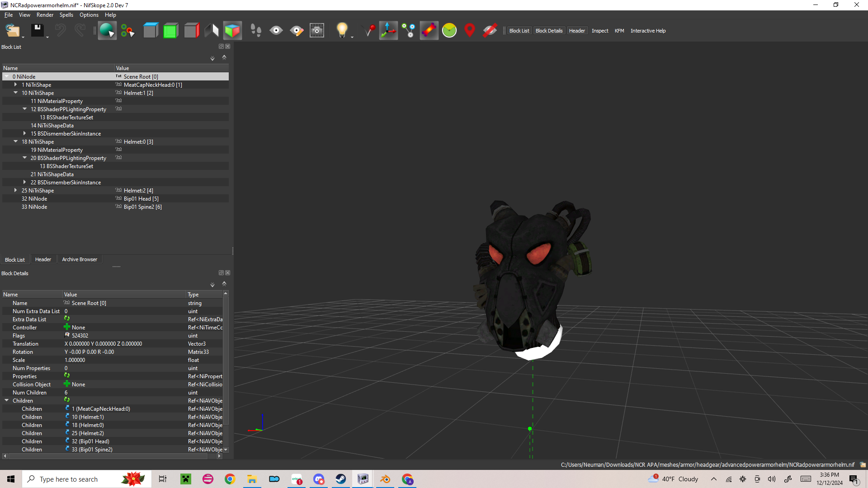Select 32 NiNode Bip01 Head row
This screenshot has height=488, width=868.
(x=115, y=198)
